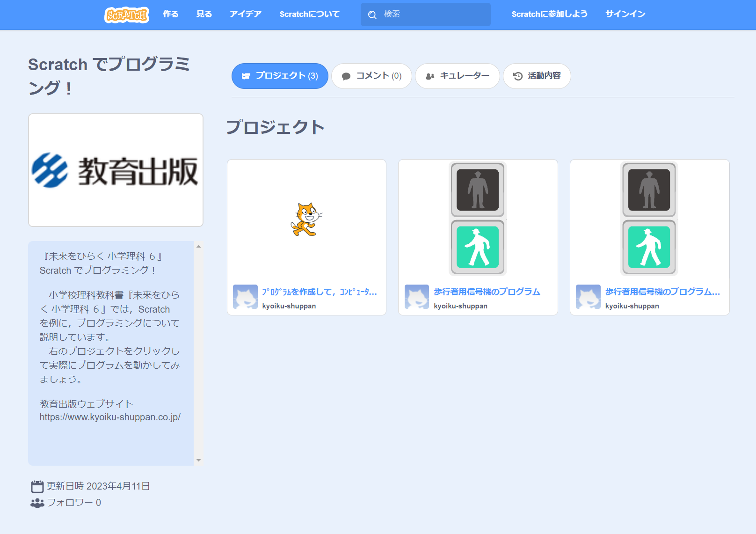Viewport: 756px width, 534px height.
Task: Click the ﾌﾟﾛｸﾞﾗﾑを作成して project title link
Action: point(320,292)
